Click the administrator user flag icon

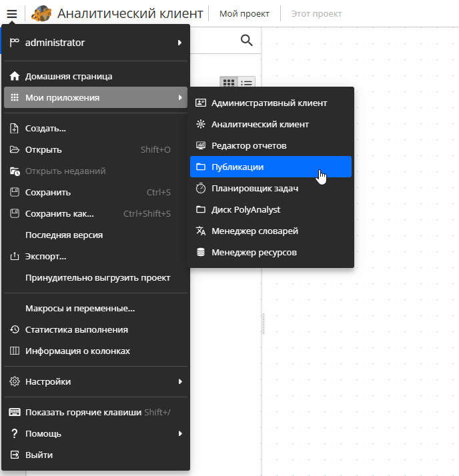click(x=14, y=43)
